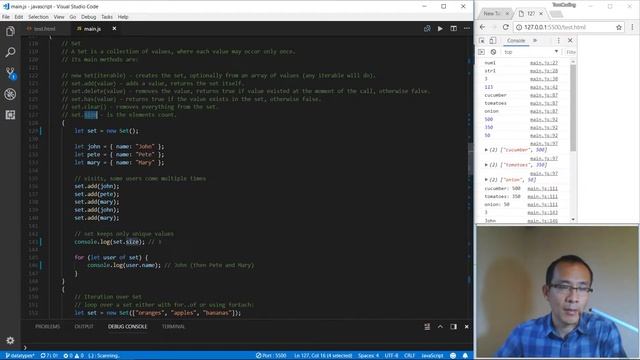Open the Selection menu
640x360 pixels.
click(x=38, y=17)
